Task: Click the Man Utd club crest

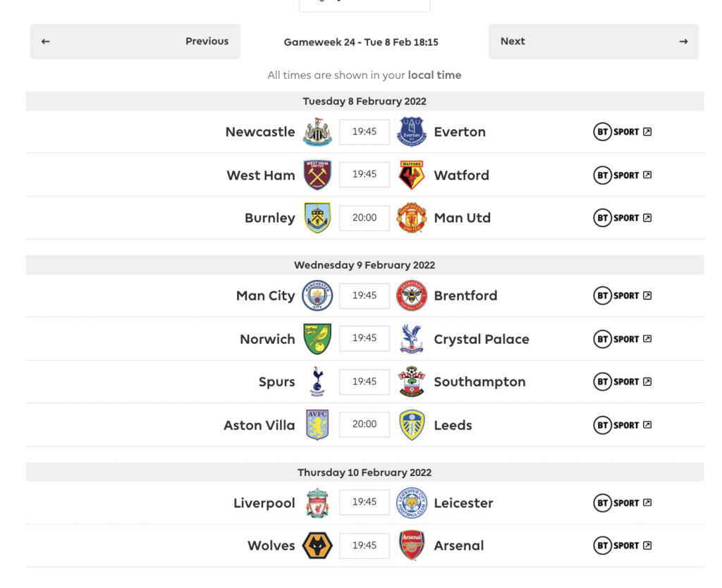Action: pyautogui.click(x=412, y=218)
